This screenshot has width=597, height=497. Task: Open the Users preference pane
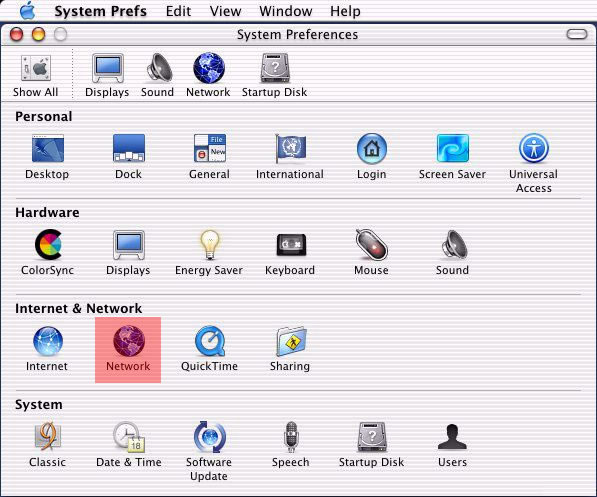pos(452,445)
